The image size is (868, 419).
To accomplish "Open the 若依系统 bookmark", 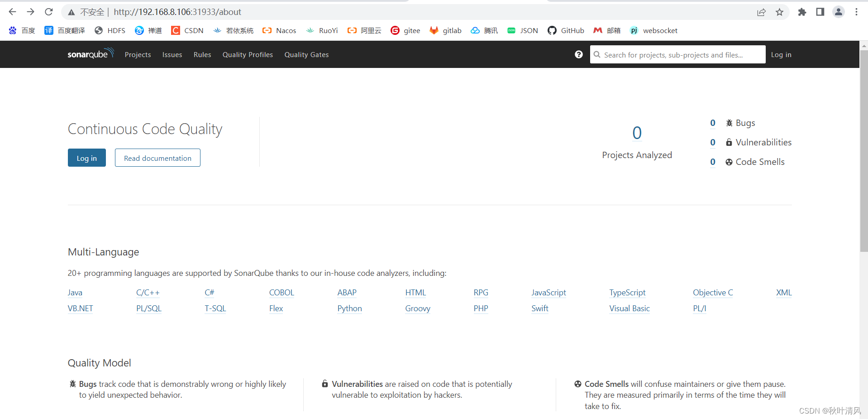I will 234,30.
